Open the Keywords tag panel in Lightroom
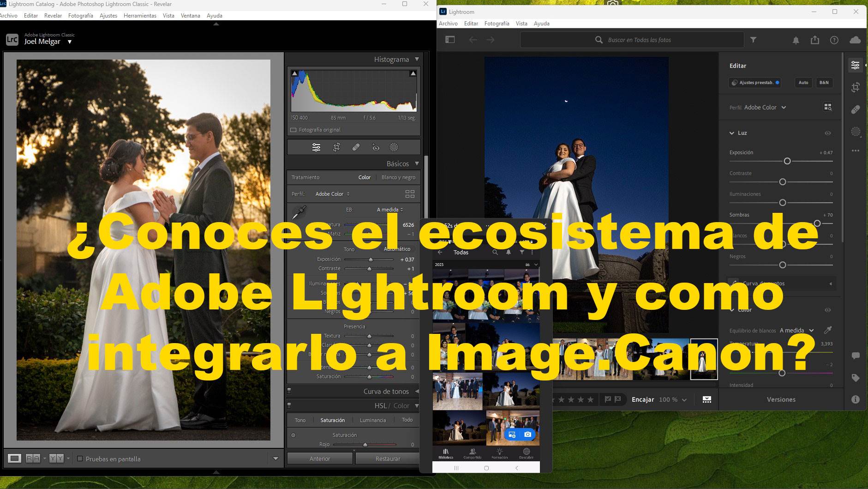Viewport: 868px width, 489px height. pos(855,378)
